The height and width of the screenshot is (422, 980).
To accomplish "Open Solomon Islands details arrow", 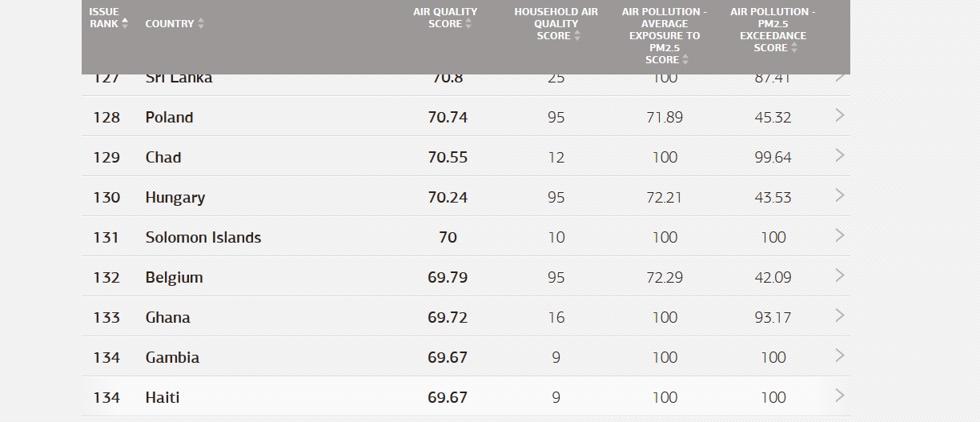I will [x=840, y=235].
